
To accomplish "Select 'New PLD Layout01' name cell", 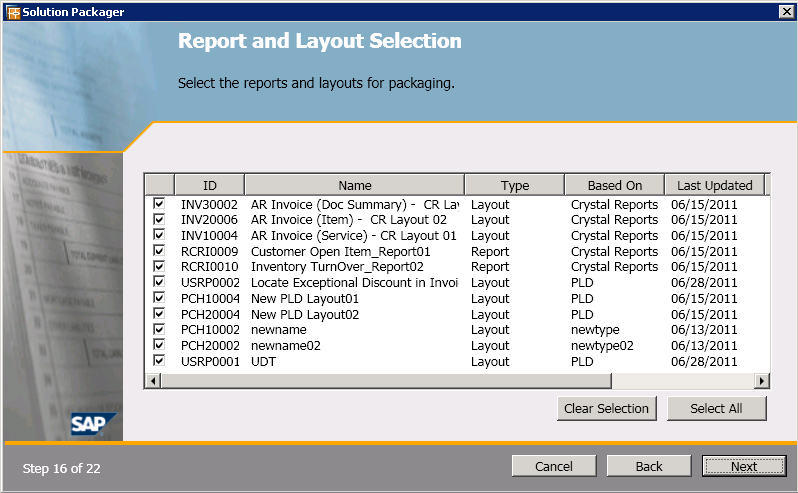I will click(305, 298).
